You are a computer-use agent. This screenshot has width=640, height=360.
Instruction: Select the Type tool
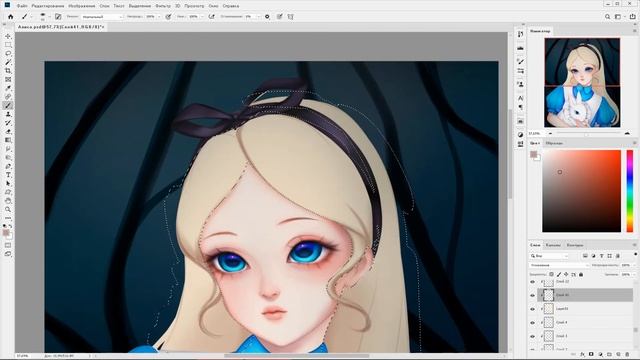[x=8, y=175]
